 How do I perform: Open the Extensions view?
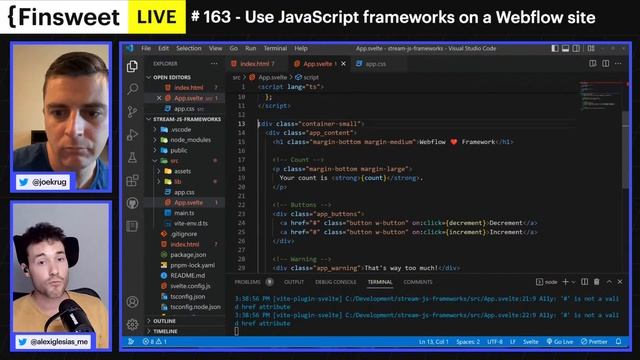click(132, 180)
